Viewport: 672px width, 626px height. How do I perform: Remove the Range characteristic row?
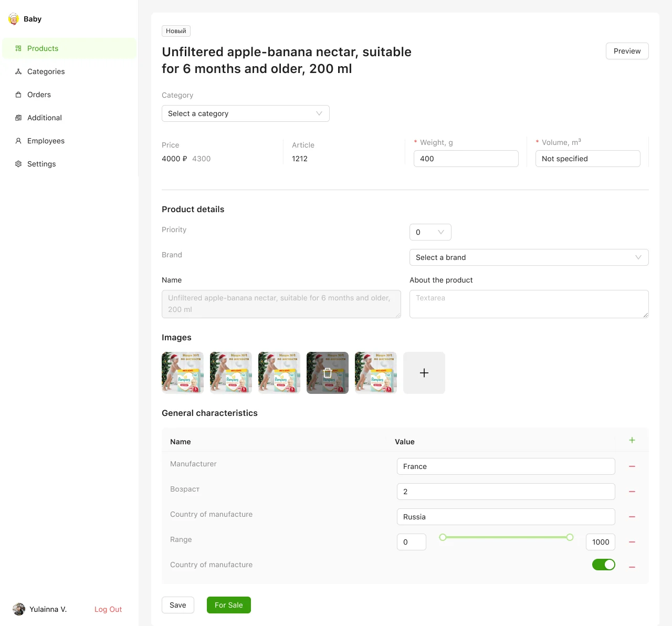(632, 542)
